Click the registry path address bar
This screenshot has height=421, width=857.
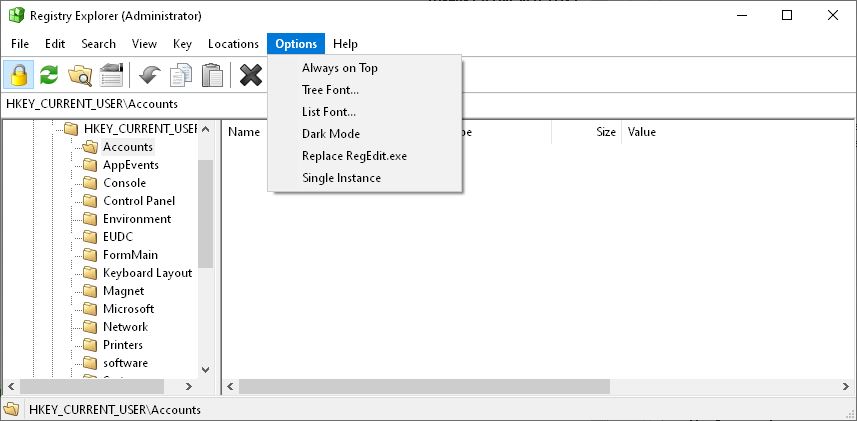coord(400,103)
